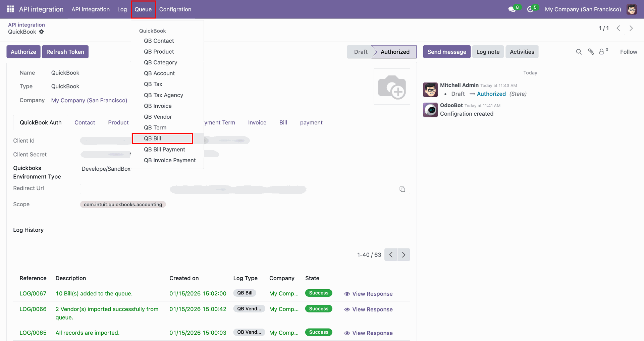The height and width of the screenshot is (341, 644).
Task: Switch to the Product tab
Action: [118, 122]
